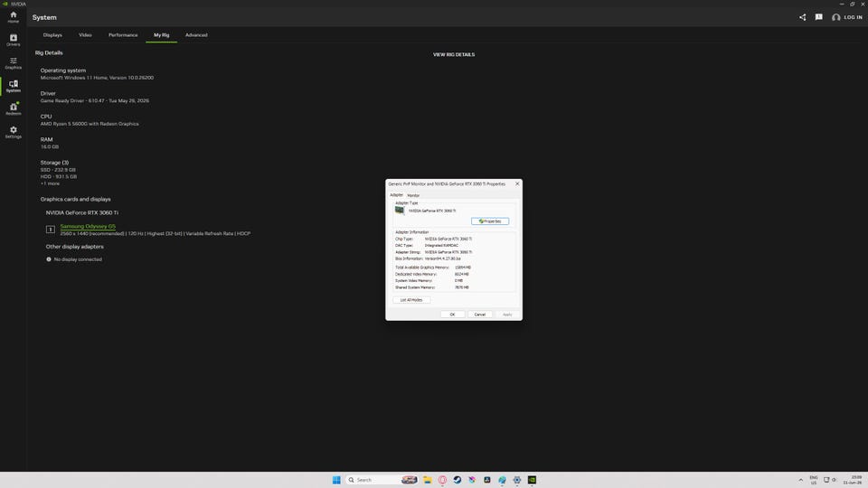Click the 'HDD - 931.5 GB' storage entry
This screenshot has width=868, height=488.
coord(59,176)
